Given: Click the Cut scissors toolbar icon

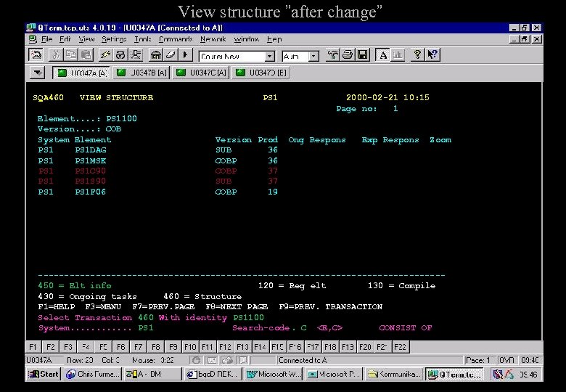Looking at the screenshot, I should [x=56, y=55].
